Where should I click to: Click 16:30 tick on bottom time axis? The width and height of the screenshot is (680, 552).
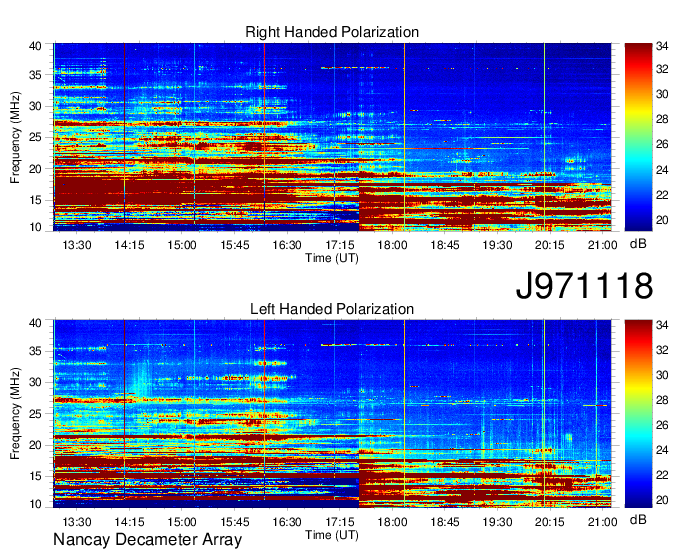[287, 522]
